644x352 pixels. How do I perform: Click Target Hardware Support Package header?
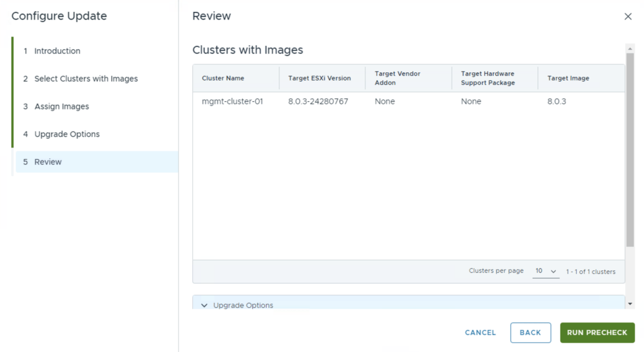pos(488,78)
